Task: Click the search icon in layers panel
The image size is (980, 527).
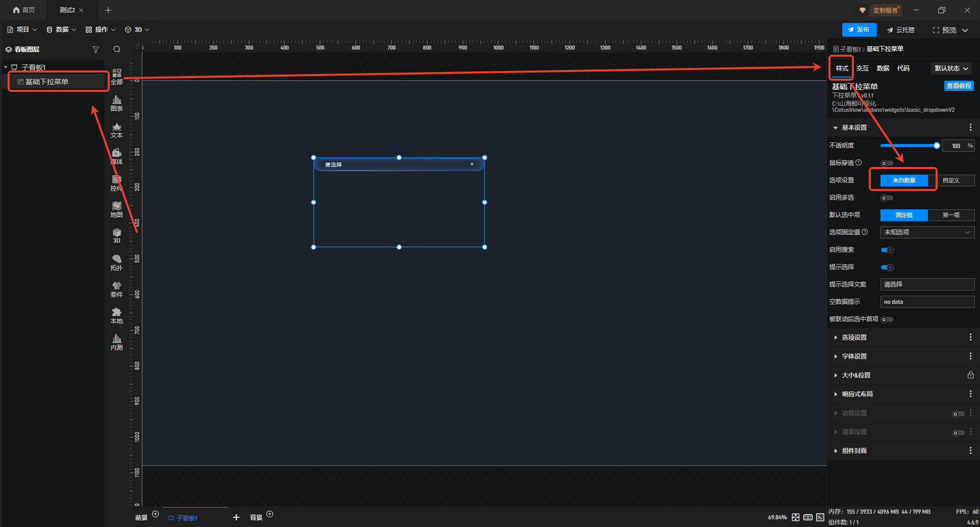Action: click(x=117, y=50)
